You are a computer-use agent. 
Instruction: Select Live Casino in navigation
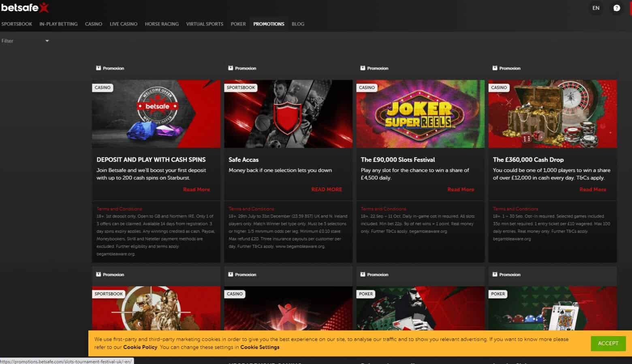124,24
